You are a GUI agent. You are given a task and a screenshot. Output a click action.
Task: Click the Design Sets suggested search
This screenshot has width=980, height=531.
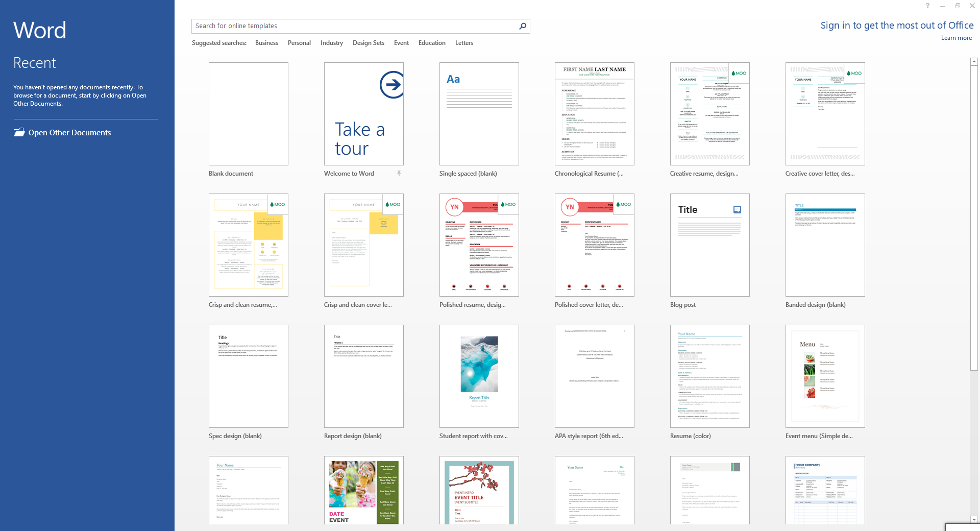pos(368,43)
